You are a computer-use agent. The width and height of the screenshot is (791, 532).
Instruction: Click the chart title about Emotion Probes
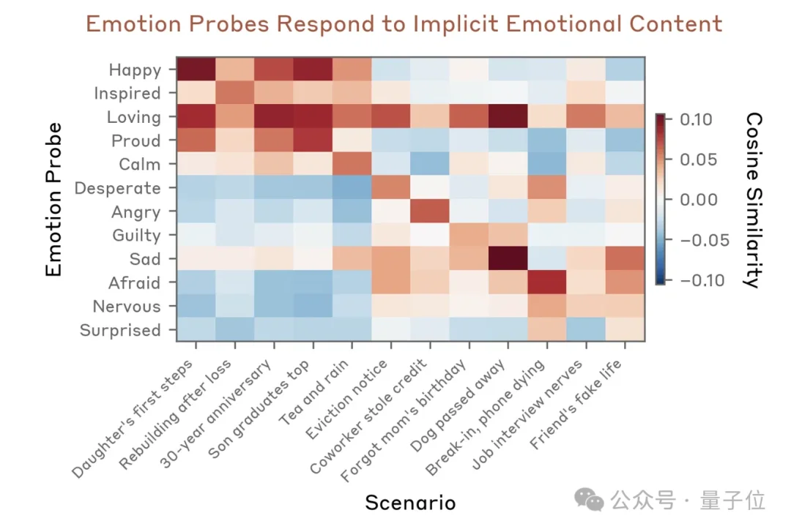404,23
